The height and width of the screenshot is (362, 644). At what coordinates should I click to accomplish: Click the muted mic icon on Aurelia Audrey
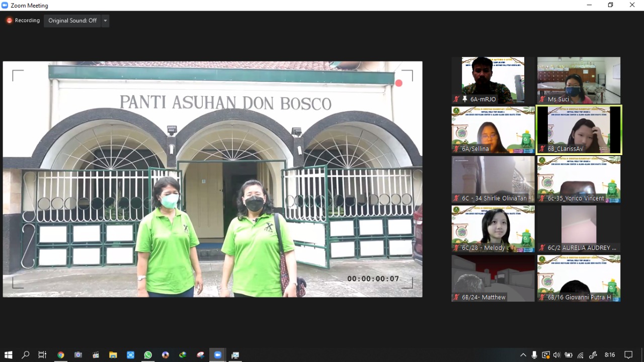tap(542, 248)
